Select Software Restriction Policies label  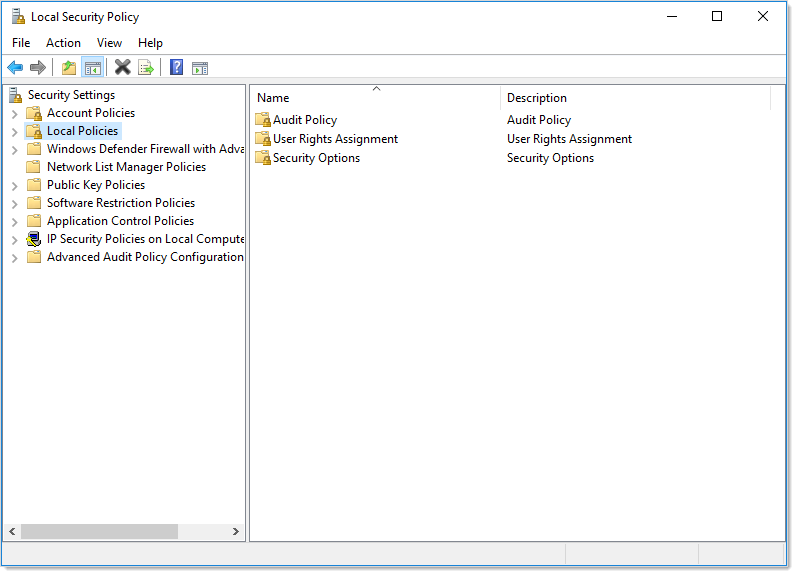point(121,203)
